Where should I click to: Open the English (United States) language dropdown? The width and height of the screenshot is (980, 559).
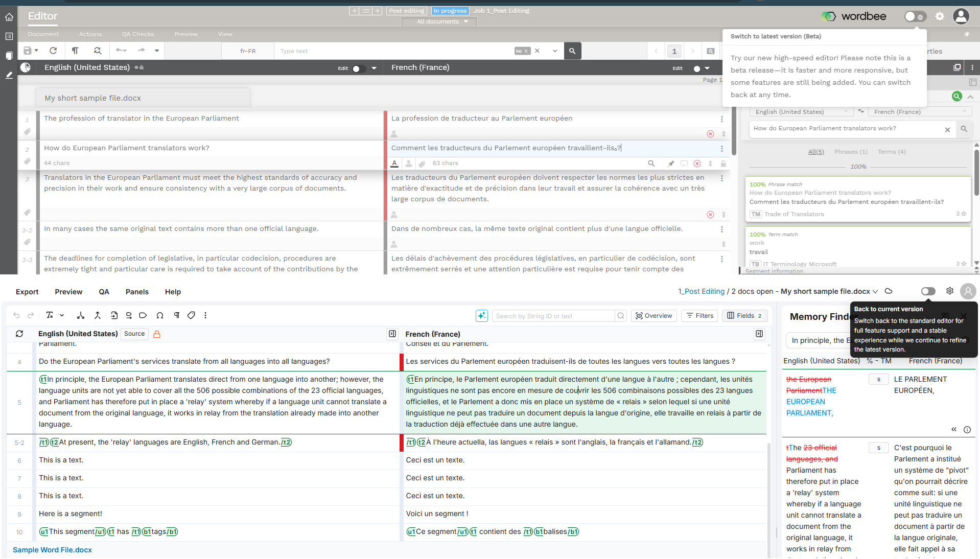click(801, 111)
